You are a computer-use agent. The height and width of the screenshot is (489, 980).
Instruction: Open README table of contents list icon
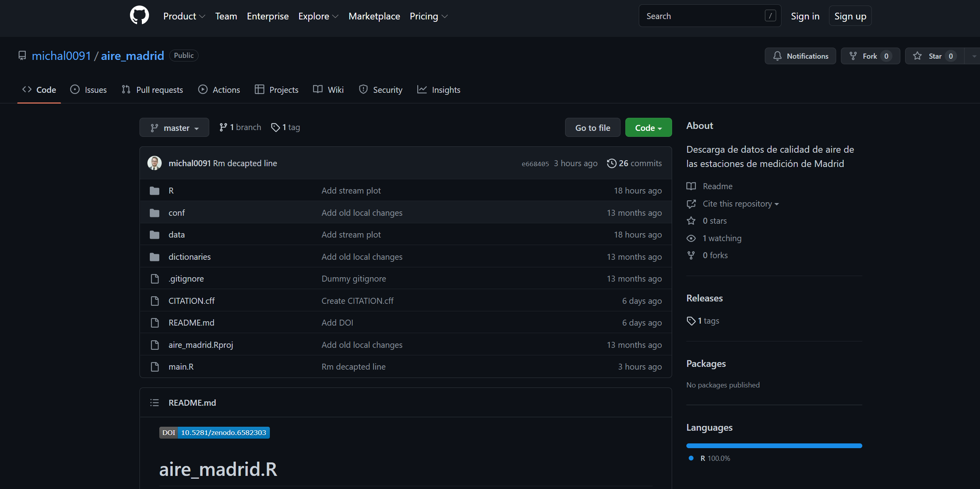click(x=155, y=403)
